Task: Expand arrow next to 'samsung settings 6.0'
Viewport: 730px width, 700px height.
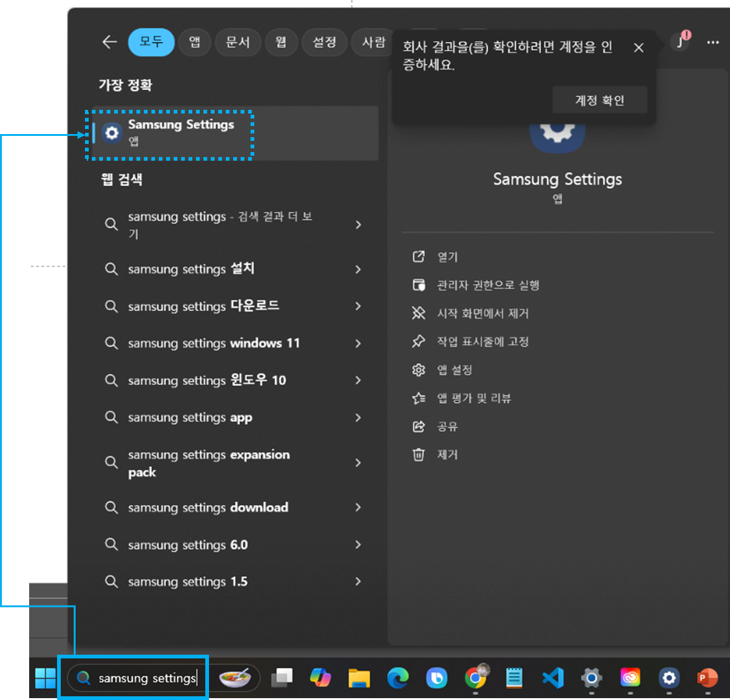Action: [x=358, y=544]
